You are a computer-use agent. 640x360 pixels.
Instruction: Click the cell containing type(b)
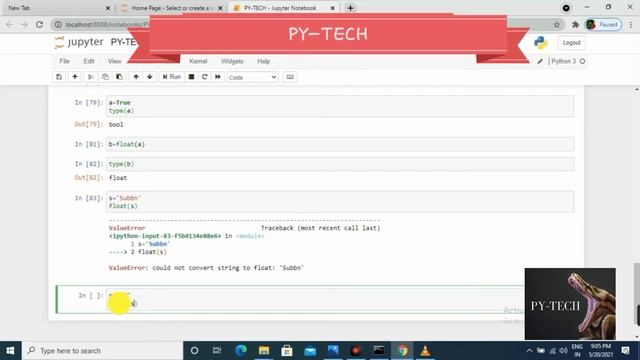pyautogui.click(x=340, y=164)
